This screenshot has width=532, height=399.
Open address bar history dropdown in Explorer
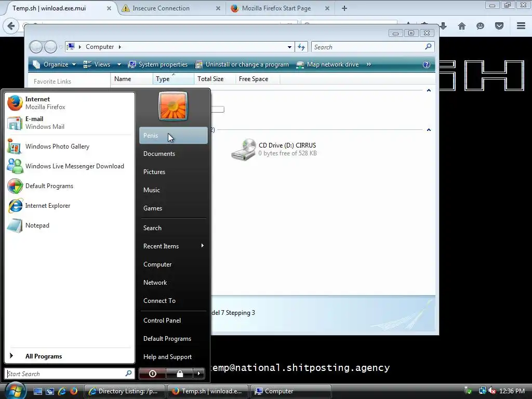tap(289, 47)
